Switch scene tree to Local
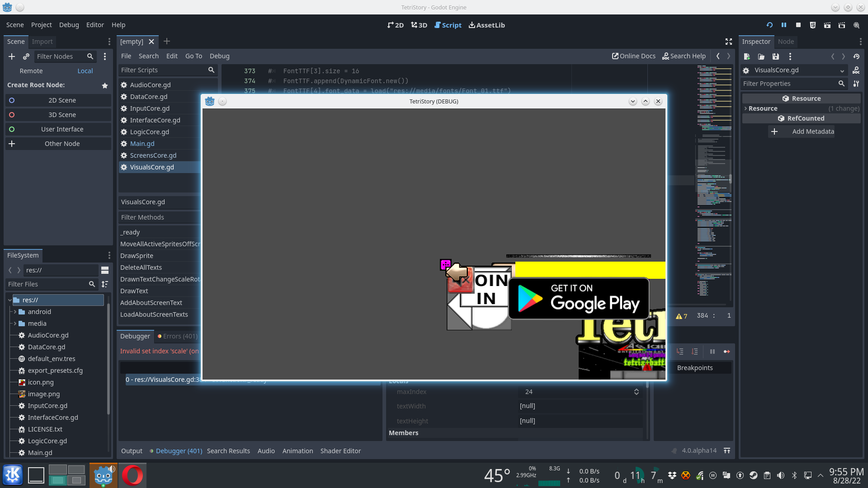Screen dimensions: 868x488 pyautogui.click(x=85, y=71)
